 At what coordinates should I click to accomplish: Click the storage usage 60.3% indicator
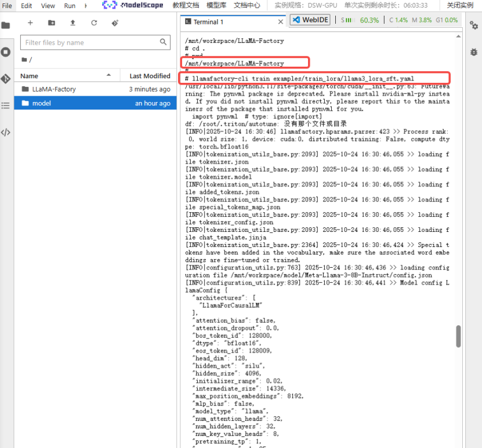(x=369, y=20)
